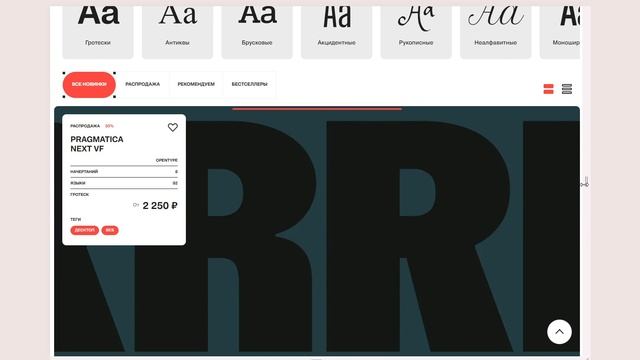This screenshot has width=640, height=360.
Task: Open the Моноширинные font category card
Action: (x=560, y=32)
